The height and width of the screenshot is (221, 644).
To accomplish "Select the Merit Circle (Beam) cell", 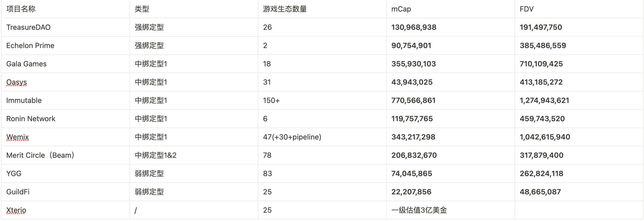I will tap(40, 155).
